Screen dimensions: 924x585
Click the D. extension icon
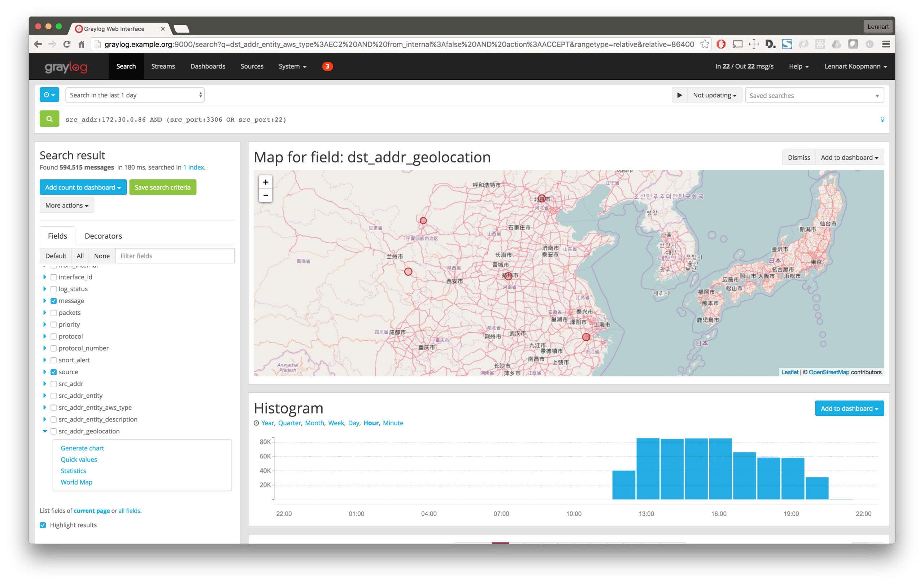[770, 44]
